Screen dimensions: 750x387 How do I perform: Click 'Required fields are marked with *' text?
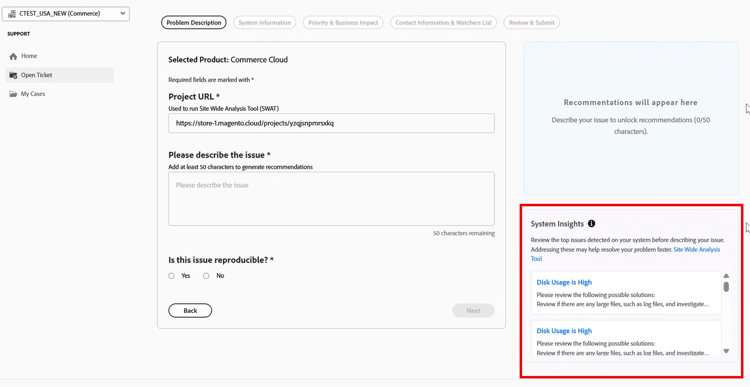[x=211, y=80]
